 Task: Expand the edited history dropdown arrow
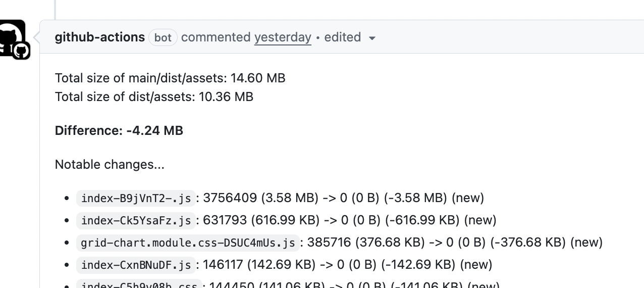pyautogui.click(x=372, y=38)
